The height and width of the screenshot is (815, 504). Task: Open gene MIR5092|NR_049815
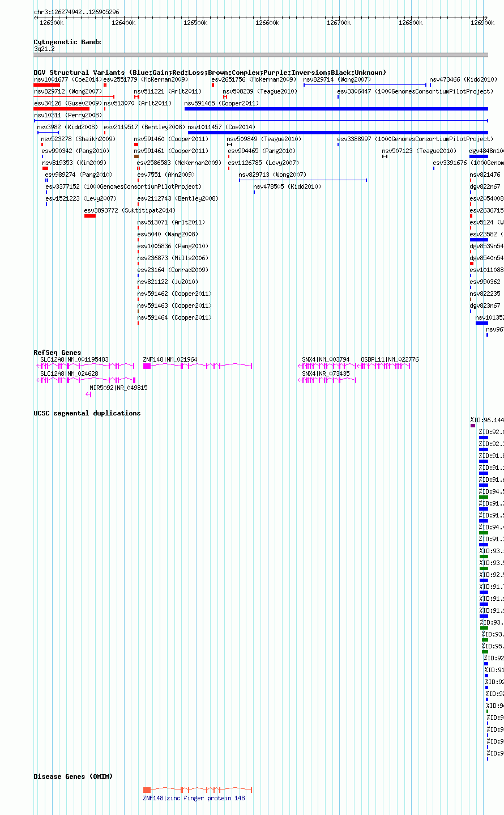[x=118, y=388]
